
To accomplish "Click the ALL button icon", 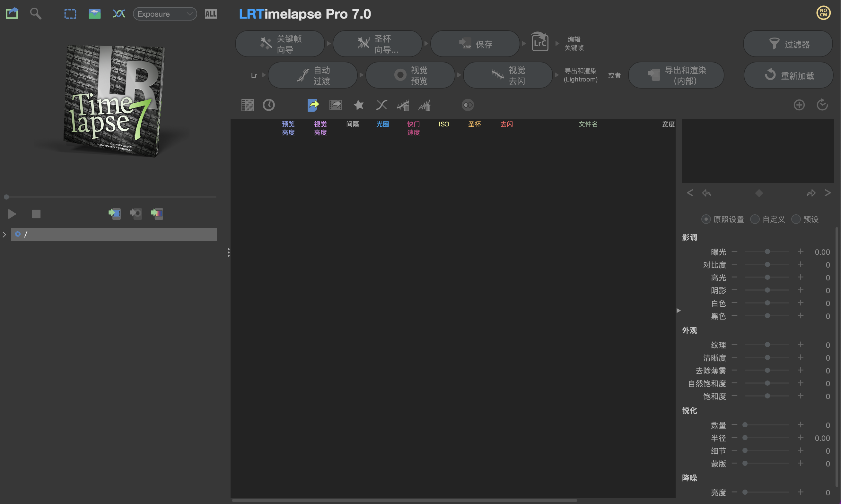I will coord(211,14).
